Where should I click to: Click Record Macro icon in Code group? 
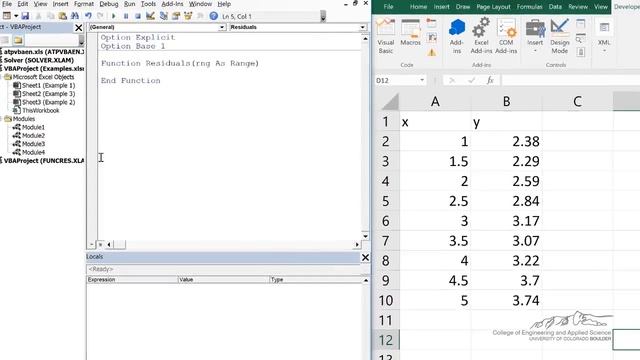pos(432,23)
